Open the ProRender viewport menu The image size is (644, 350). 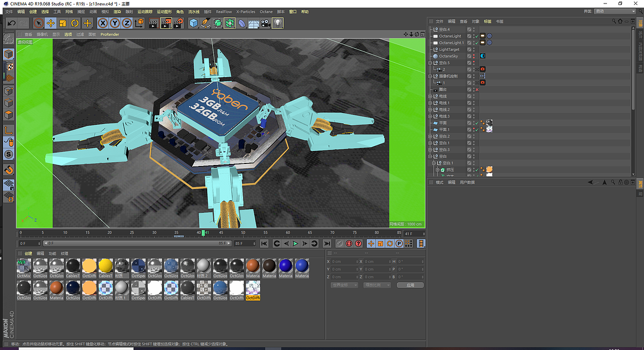coord(110,35)
